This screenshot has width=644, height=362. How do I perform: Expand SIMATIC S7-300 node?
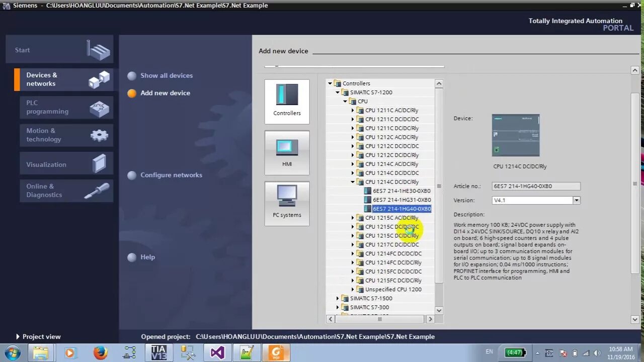pos(338,307)
